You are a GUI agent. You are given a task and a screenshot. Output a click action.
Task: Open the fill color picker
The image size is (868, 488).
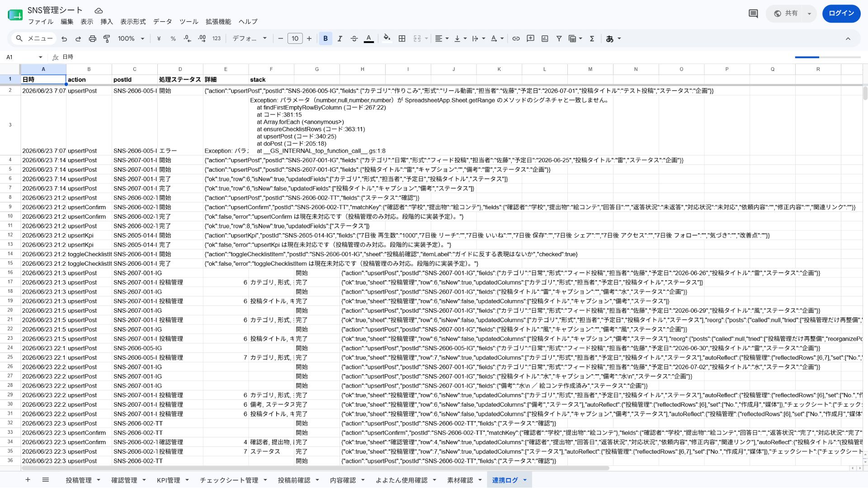[387, 38]
